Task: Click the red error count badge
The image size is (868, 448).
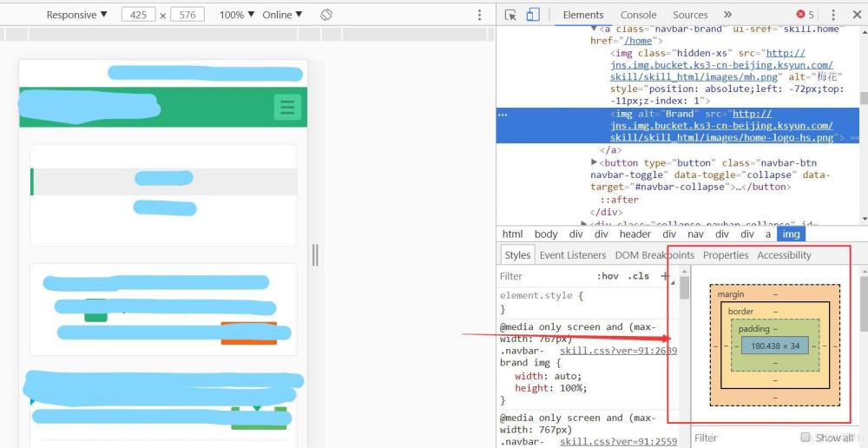Action: 805,15
